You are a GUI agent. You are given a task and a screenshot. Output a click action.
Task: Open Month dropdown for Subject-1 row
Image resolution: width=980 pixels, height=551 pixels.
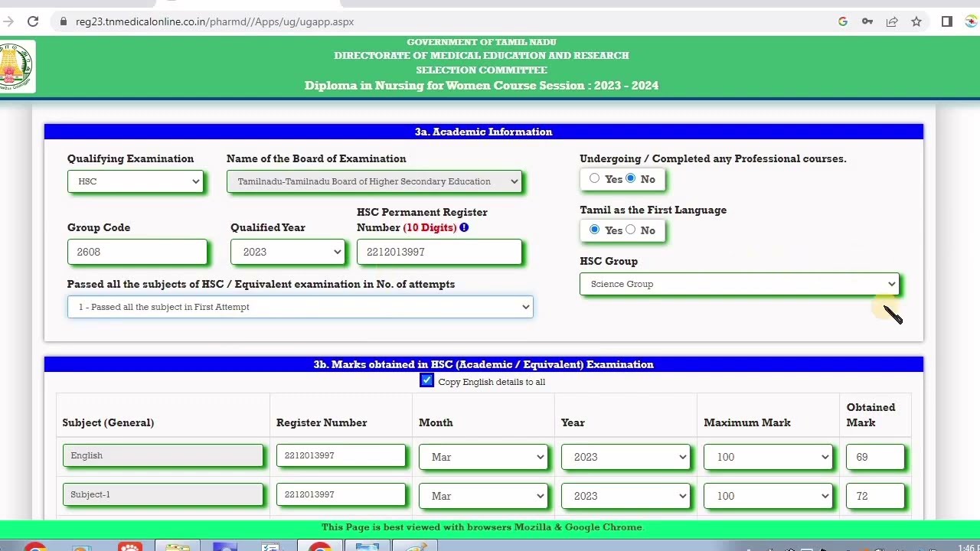pyautogui.click(x=483, y=496)
